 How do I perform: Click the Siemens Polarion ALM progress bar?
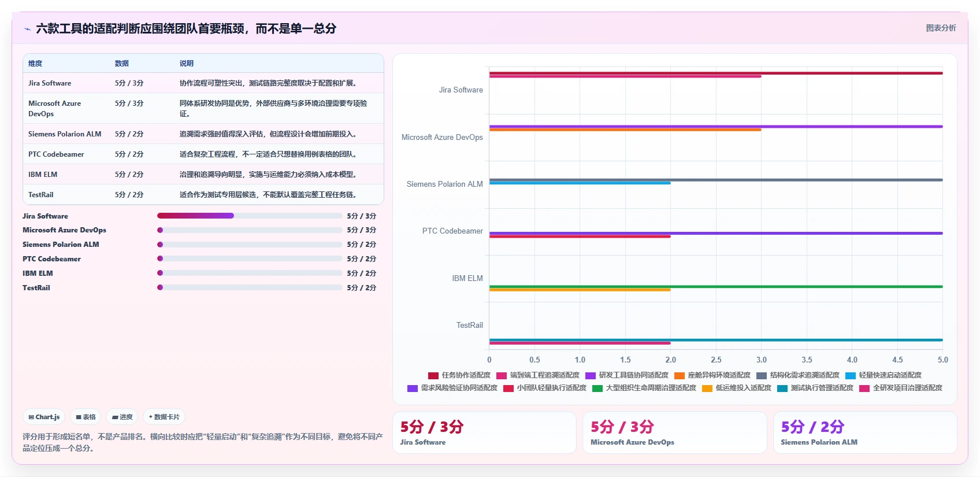point(250,245)
